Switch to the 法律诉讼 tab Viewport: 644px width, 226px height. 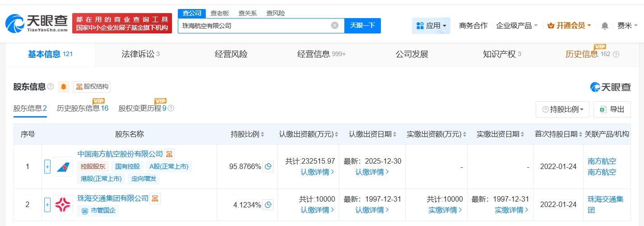point(140,54)
